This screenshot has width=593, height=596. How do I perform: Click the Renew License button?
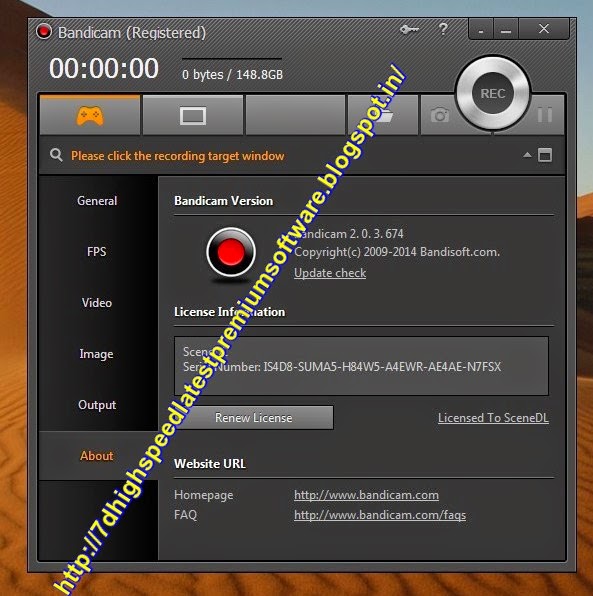[254, 418]
